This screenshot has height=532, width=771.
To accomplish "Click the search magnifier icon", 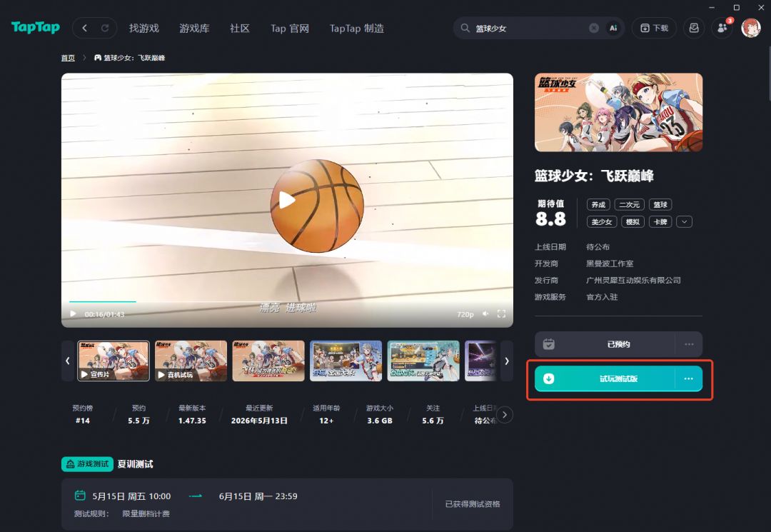I will coord(465,28).
